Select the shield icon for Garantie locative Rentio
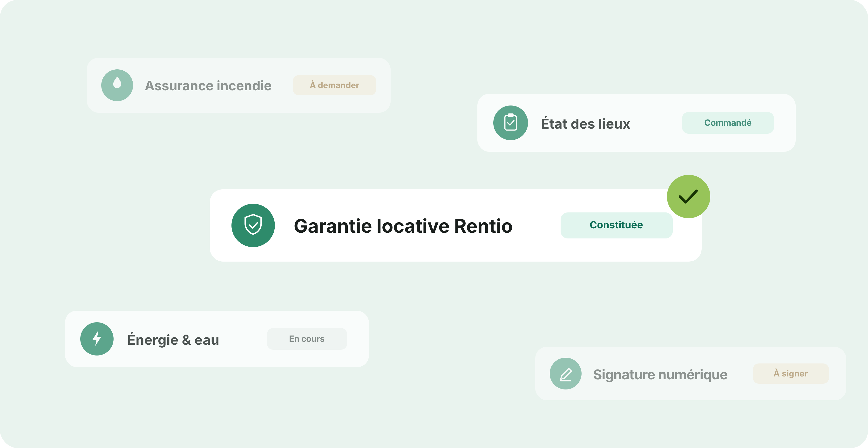868x448 pixels. (x=253, y=225)
